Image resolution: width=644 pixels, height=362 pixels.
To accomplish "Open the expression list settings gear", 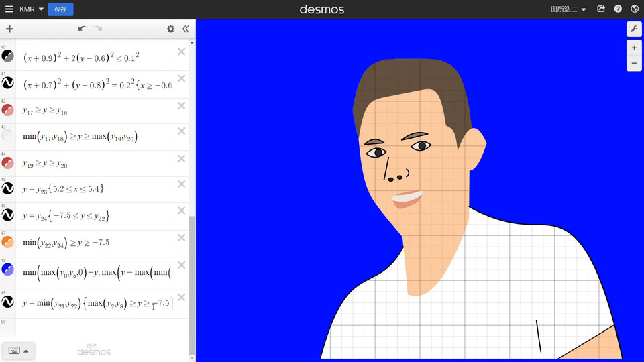I will [x=170, y=29].
